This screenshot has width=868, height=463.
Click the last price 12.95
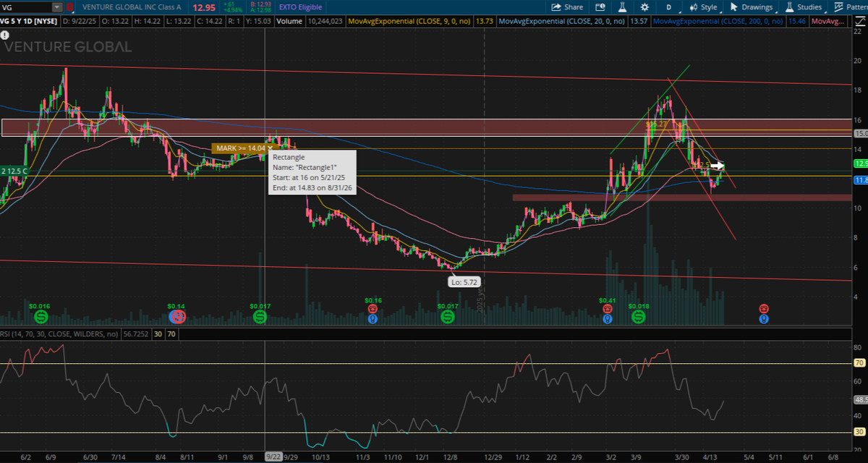204,7
